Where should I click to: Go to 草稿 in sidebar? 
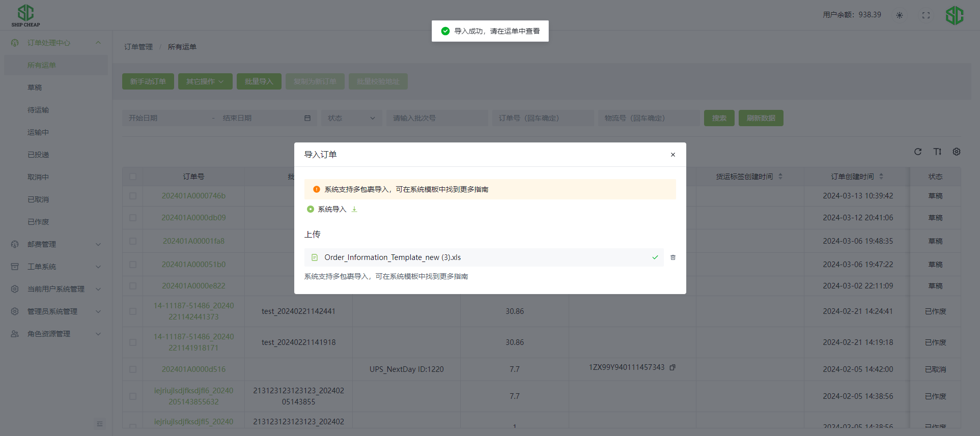(35, 88)
